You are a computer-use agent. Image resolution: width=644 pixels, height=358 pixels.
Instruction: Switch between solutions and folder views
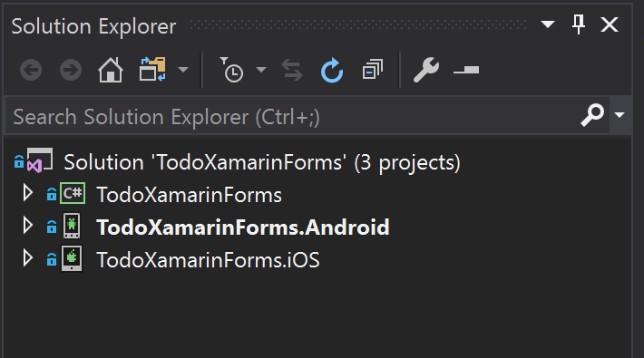[x=152, y=70]
